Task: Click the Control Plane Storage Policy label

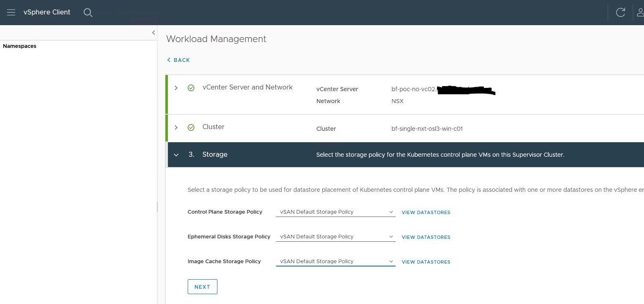Action: click(x=225, y=212)
